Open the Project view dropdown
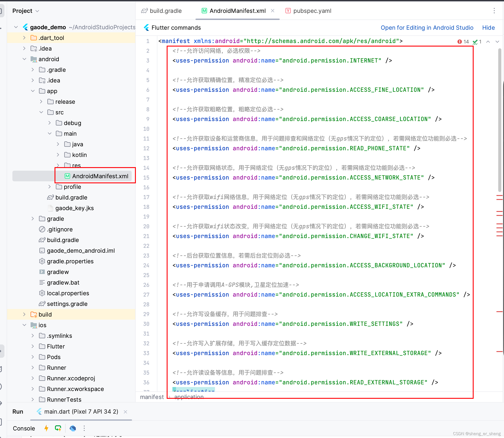Screen dimensions: 504x438 (26, 11)
